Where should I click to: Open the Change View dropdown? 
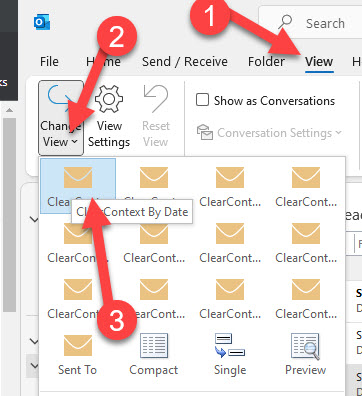point(61,117)
